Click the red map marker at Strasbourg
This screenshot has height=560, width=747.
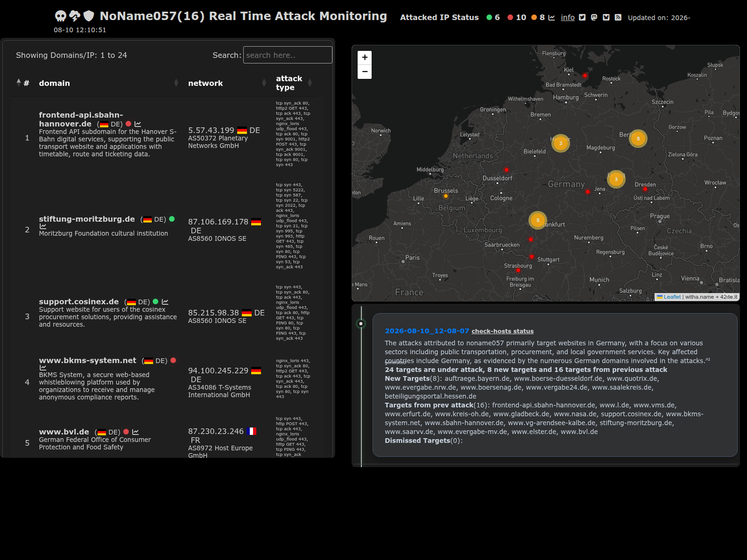click(x=518, y=271)
